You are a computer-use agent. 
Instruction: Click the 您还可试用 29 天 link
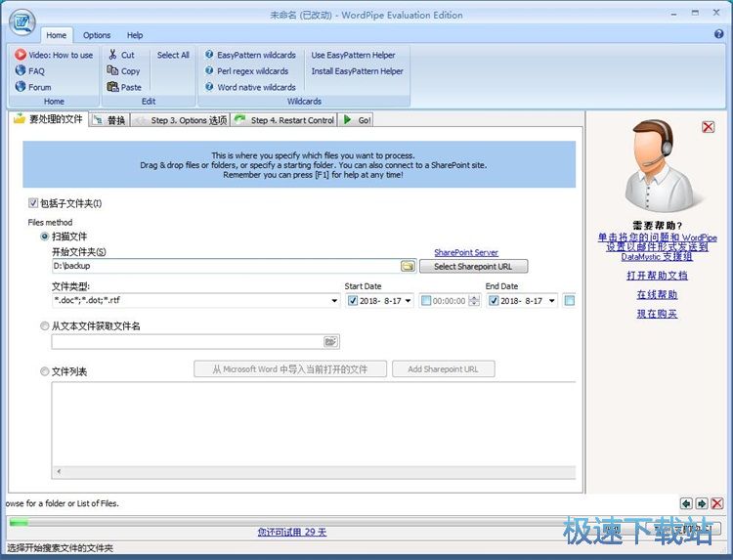(x=291, y=532)
